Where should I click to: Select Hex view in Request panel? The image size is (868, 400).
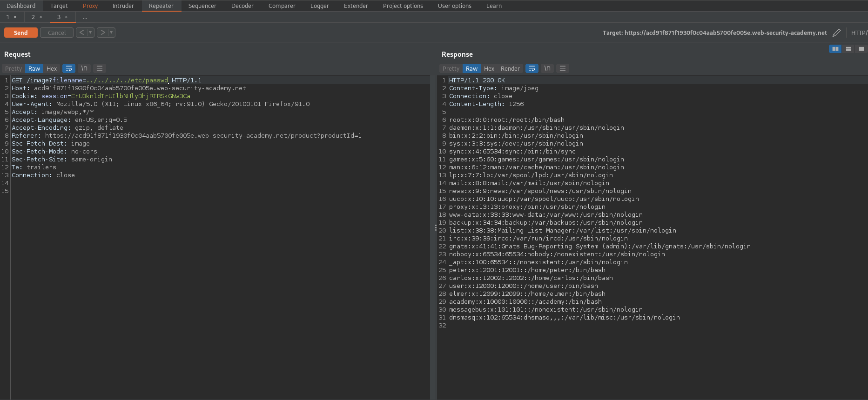point(52,68)
